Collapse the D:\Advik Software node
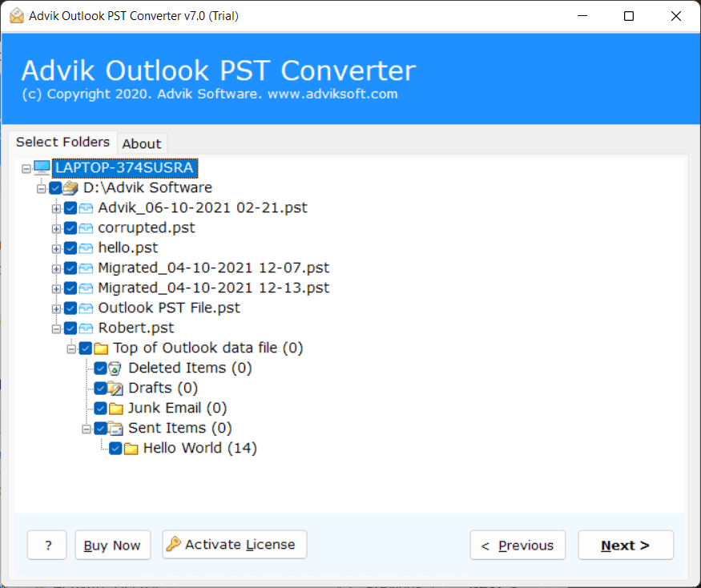 click(x=41, y=189)
